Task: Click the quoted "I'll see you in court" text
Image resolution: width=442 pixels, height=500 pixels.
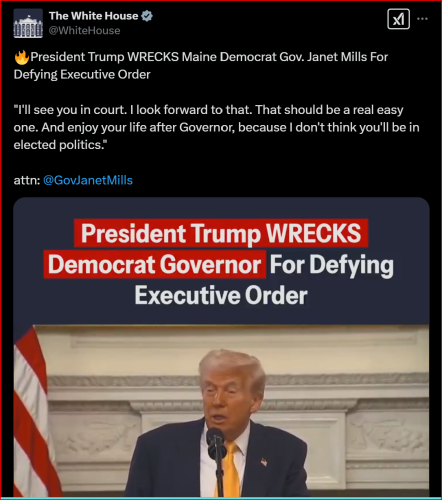Action: [x=216, y=127]
